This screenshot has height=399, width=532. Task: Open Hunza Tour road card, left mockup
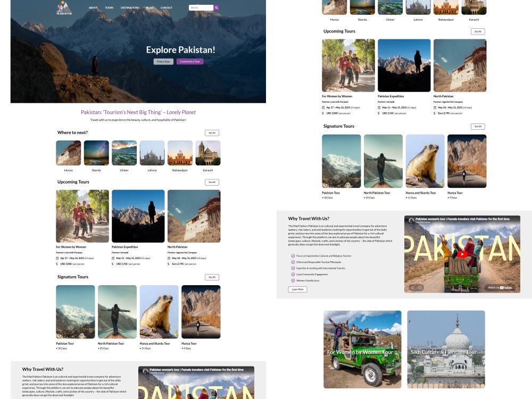click(201, 312)
